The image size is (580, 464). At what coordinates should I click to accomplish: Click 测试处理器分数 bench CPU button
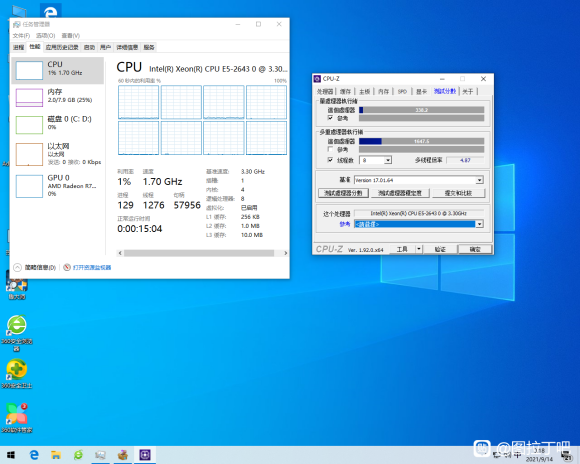[x=343, y=193]
